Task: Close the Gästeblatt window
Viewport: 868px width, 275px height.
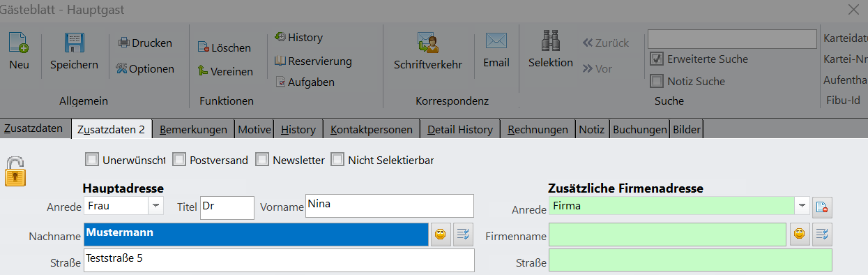Action: pos(853,9)
